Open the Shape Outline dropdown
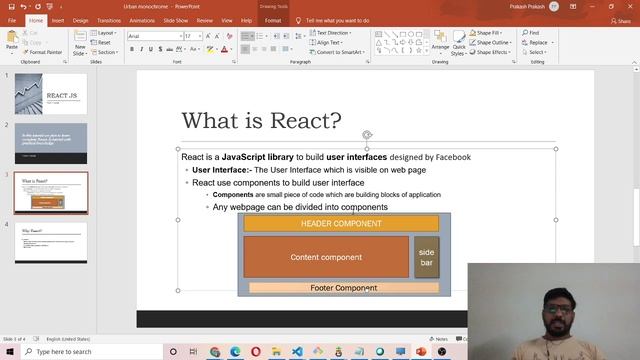This screenshot has width=640, height=360. pos(490,42)
